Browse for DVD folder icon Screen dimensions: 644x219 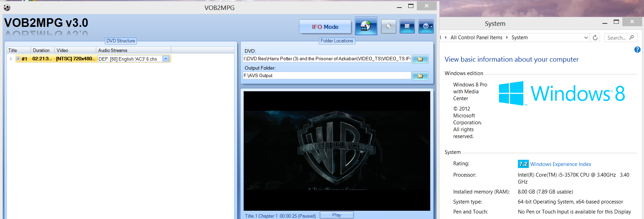(420, 59)
